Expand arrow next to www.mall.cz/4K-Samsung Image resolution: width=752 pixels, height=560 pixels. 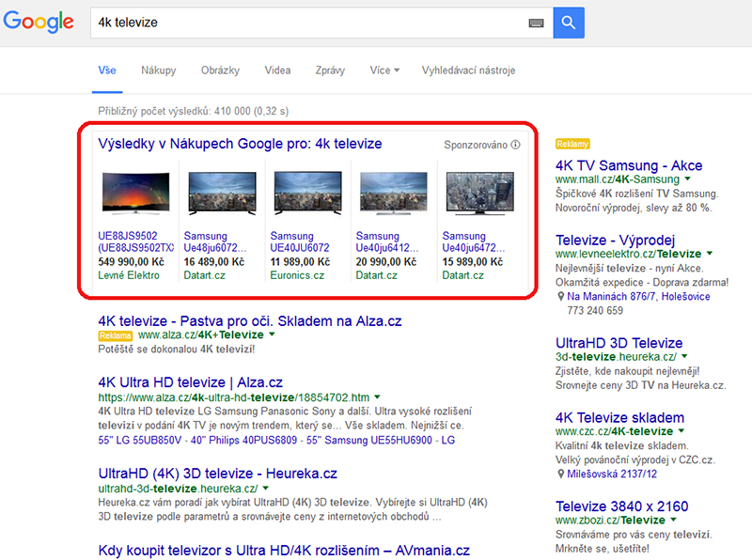[688, 179]
